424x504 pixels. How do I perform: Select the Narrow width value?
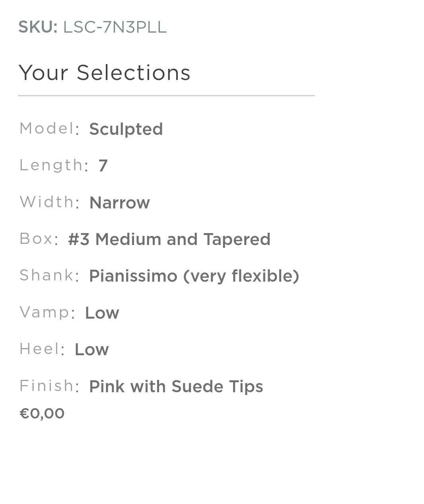(119, 203)
